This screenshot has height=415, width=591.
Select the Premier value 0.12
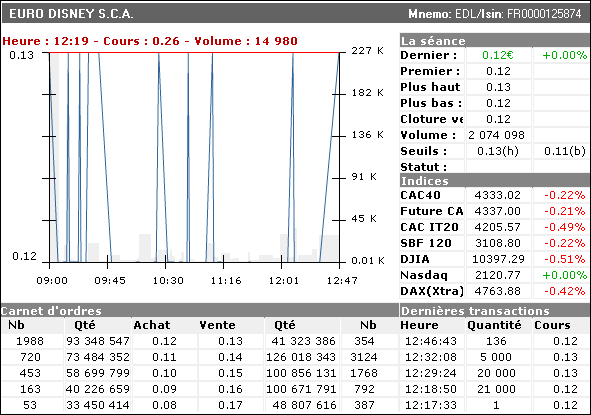pos(498,71)
